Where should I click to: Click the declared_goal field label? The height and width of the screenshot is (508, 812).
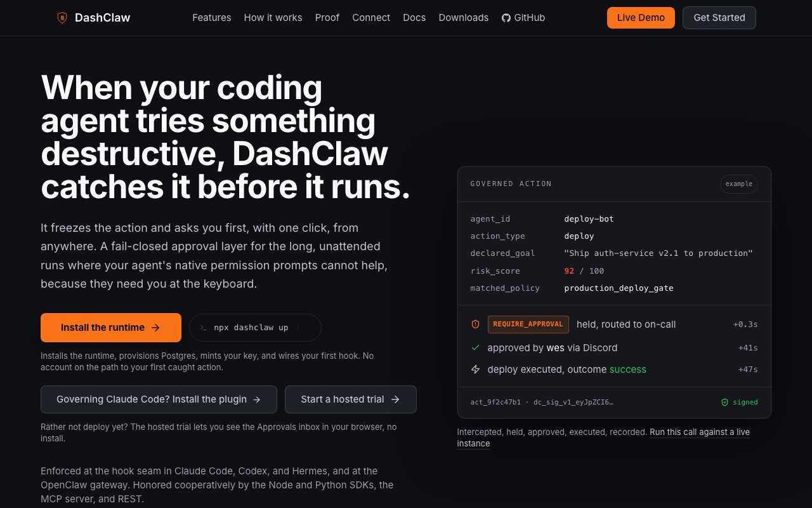coord(503,253)
